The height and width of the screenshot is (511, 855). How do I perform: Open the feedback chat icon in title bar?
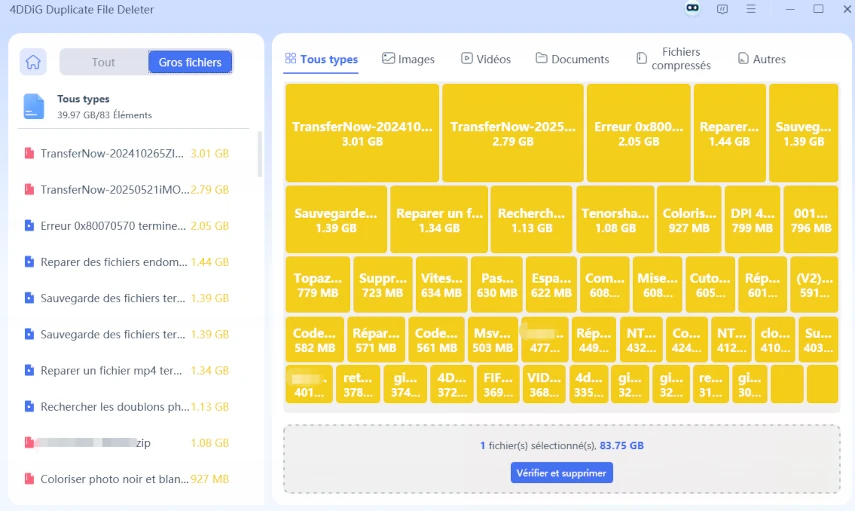[x=722, y=9]
